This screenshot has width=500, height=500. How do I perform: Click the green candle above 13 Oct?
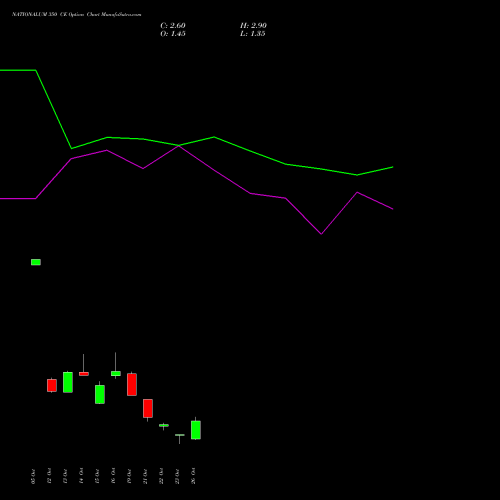tap(68, 382)
